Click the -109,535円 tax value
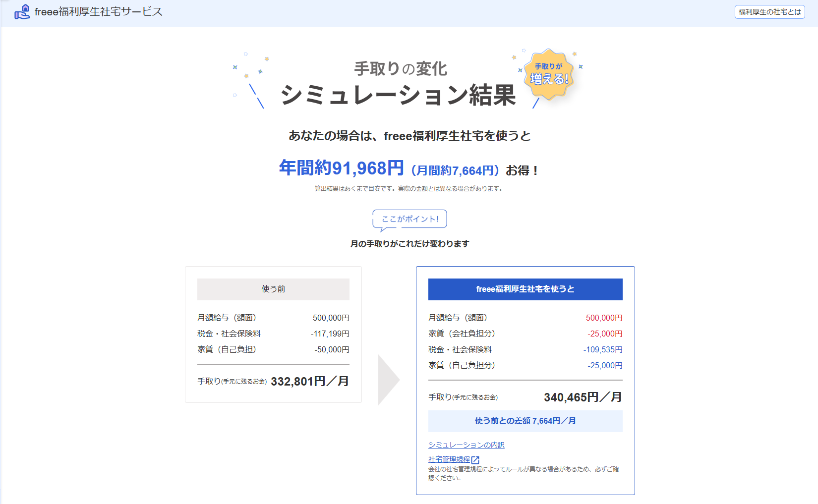818x504 pixels. (x=603, y=350)
